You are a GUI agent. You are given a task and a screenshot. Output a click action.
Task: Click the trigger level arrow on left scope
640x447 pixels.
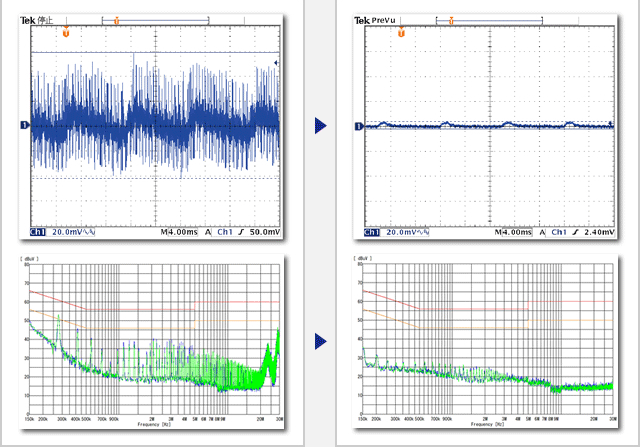(276, 63)
